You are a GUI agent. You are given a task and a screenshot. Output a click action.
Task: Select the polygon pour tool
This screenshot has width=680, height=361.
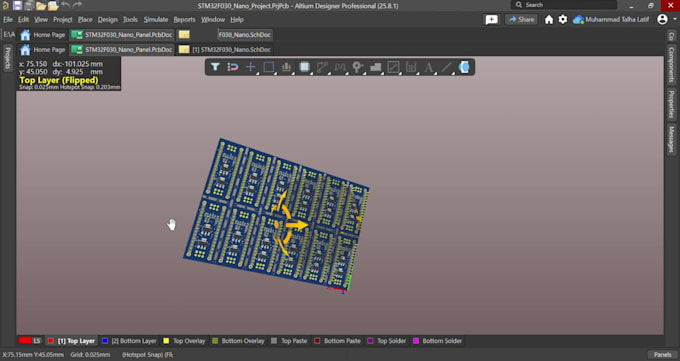(376, 67)
